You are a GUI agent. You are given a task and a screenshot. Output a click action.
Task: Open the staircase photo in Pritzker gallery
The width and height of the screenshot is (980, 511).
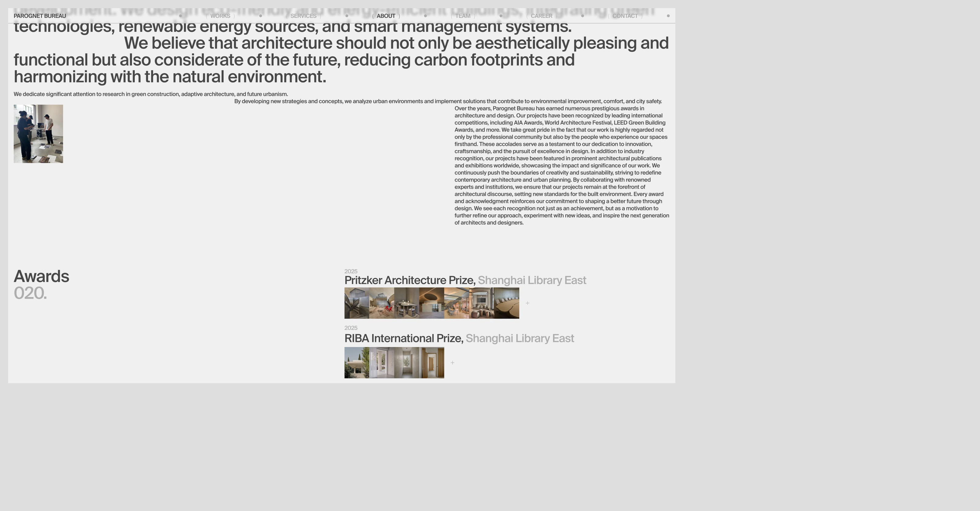356,303
